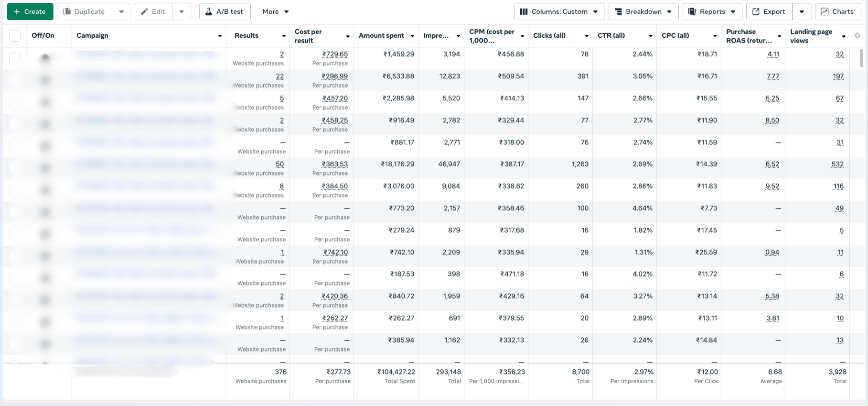The height and width of the screenshot is (406, 868).
Task: Open the More menu
Action: [x=275, y=11]
